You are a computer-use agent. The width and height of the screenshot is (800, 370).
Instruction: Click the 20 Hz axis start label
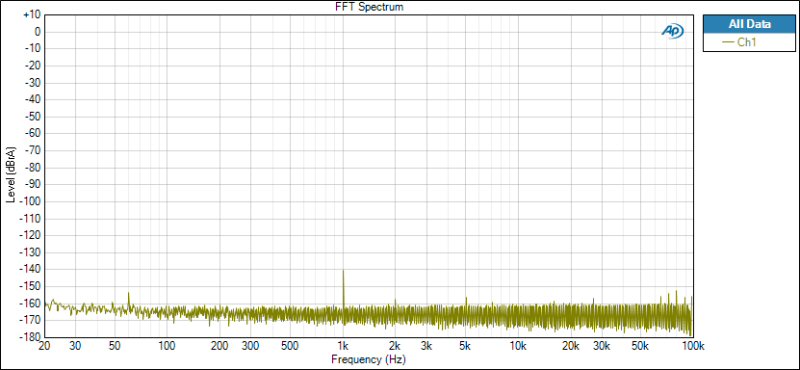[x=44, y=346]
